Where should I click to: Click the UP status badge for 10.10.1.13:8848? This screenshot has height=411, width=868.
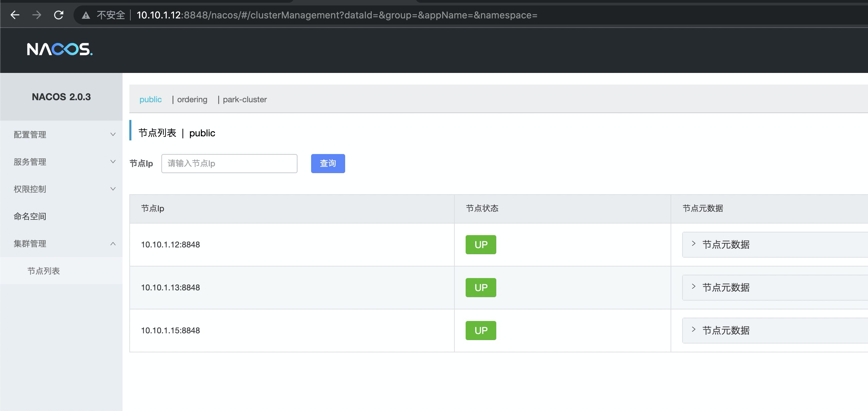tap(480, 287)
